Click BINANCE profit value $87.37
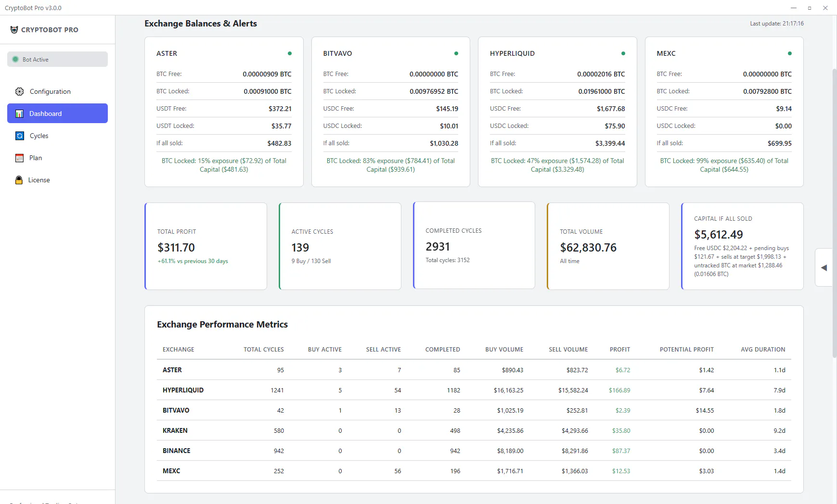The image size is (837, 504). tap(621, 451)
